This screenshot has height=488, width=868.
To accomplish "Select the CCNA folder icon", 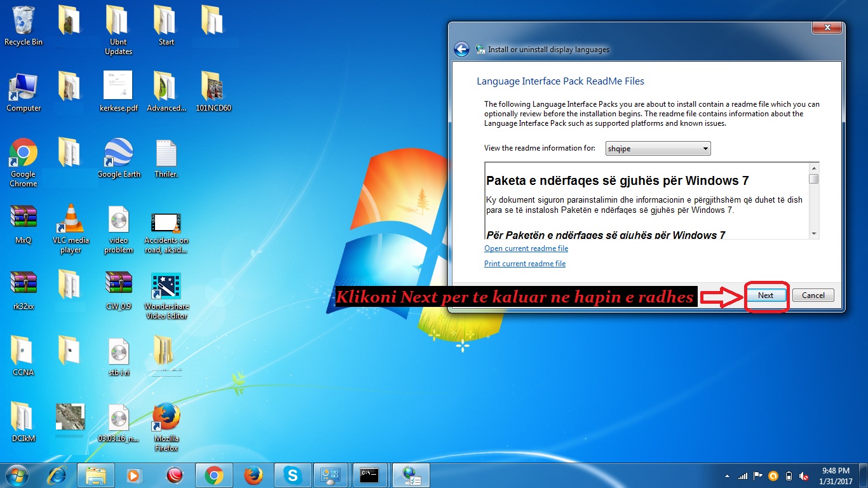I will 24,356.
